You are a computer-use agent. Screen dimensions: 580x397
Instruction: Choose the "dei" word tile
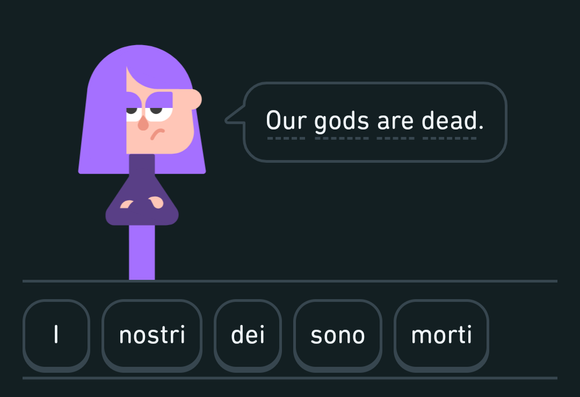click(248, 335)
